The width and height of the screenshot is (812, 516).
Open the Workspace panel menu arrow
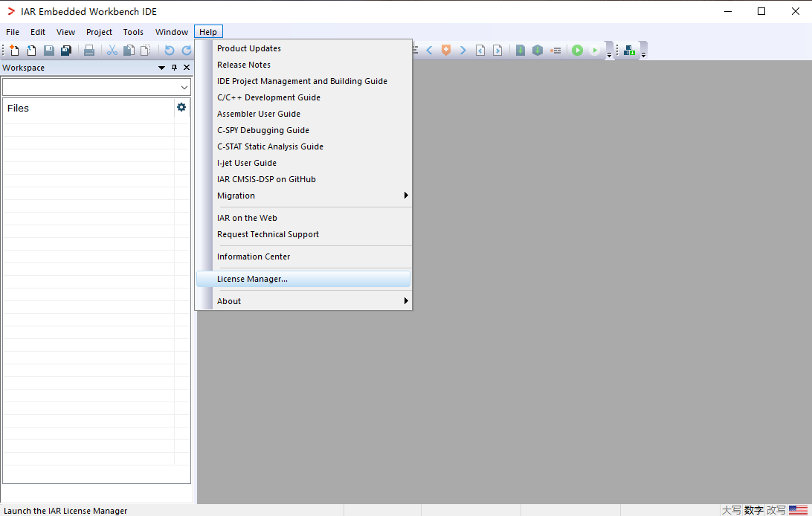click(x=161, y=68)
